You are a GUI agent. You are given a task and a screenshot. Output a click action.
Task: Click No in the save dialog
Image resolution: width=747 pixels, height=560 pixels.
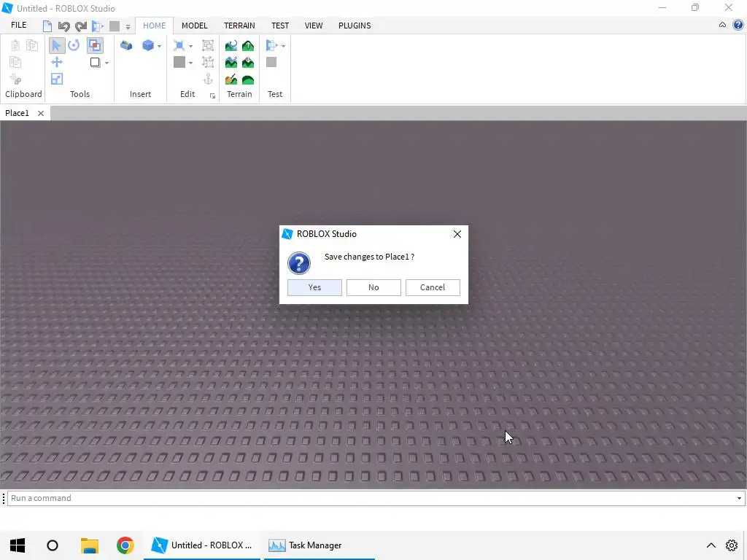[373, 287]
